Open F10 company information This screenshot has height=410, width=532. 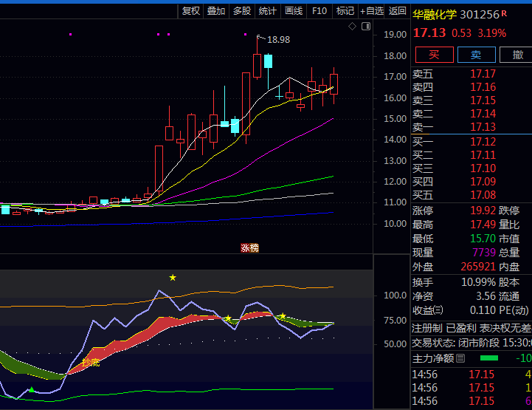pos(319,11)
